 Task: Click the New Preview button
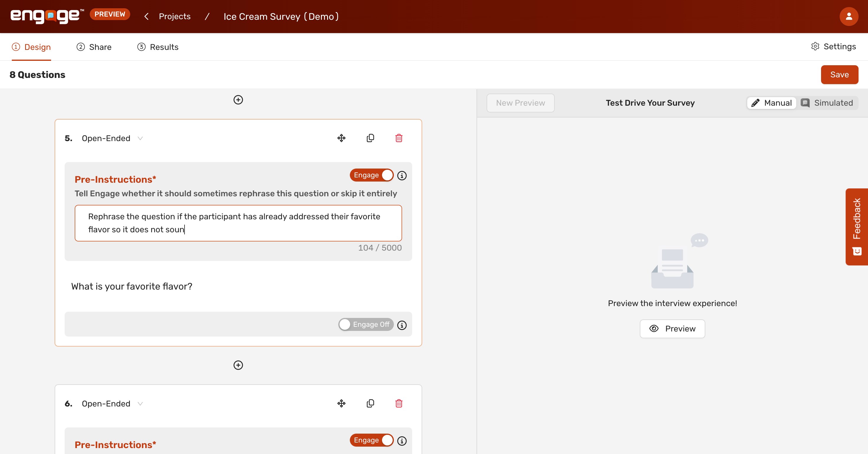coord(520,103)
